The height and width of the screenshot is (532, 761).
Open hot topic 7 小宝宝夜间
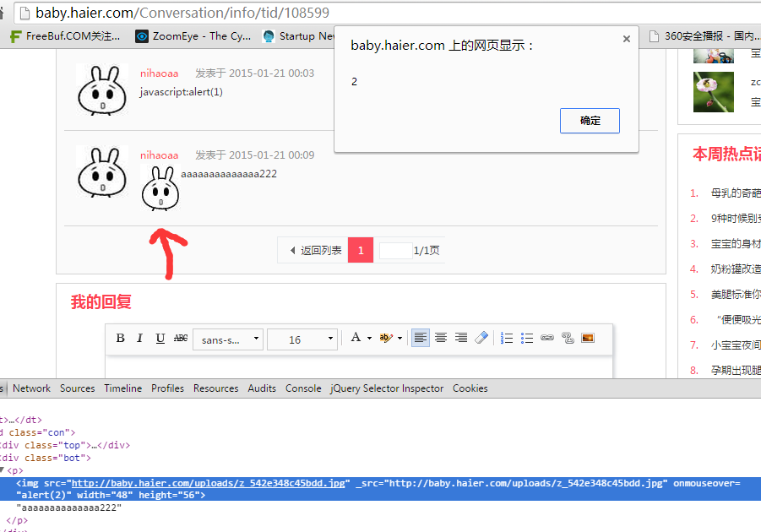[736, 345]
